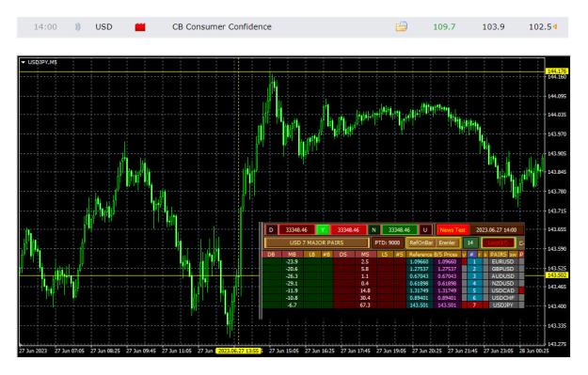Click the red square left of EURUSD number 1
This screenshot has width=588, height=375.
(x=464, y=262)
